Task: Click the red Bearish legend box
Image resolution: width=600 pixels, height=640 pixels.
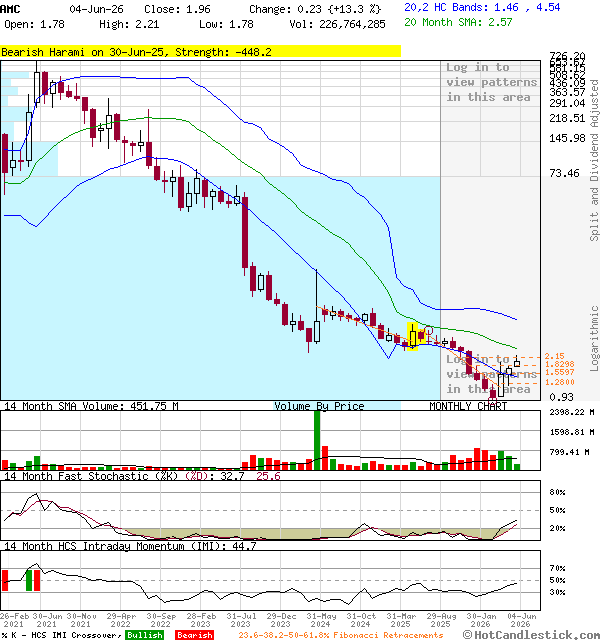Action: tap(194, 635)
